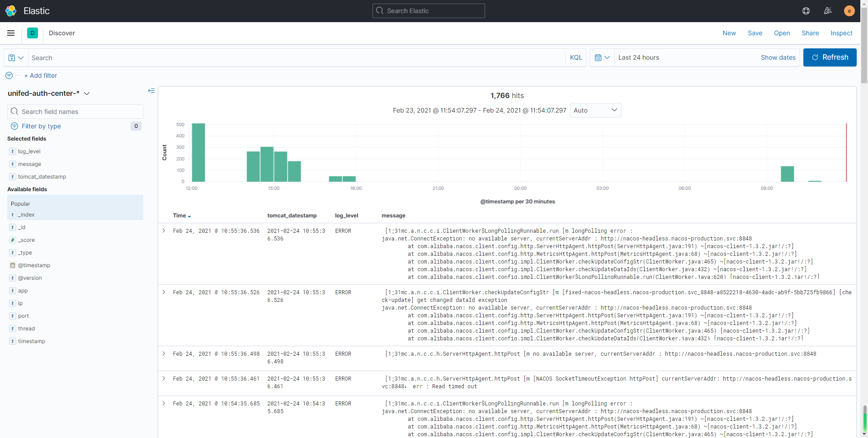Click the @timestamp date type icon

click(x=13, y=265)
